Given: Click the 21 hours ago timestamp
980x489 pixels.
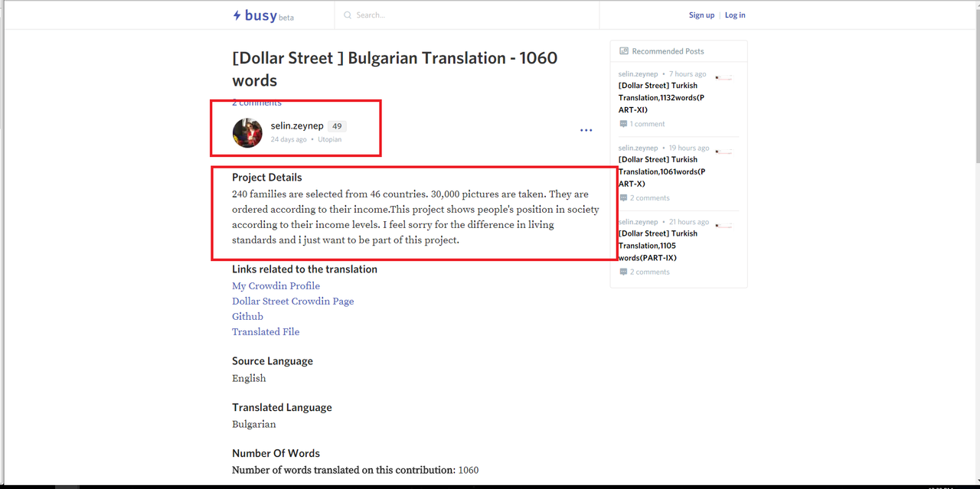Looking at the screenshot, I should coord(689,223).
